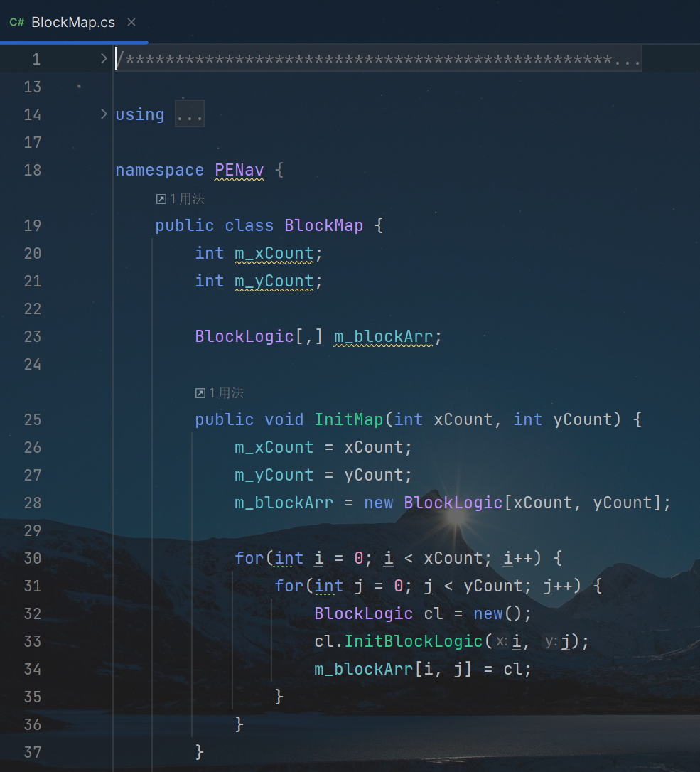Screen dimensions: 700x772
Task: Click the usages icon above class BlockMap
Action: click(161, 199)
